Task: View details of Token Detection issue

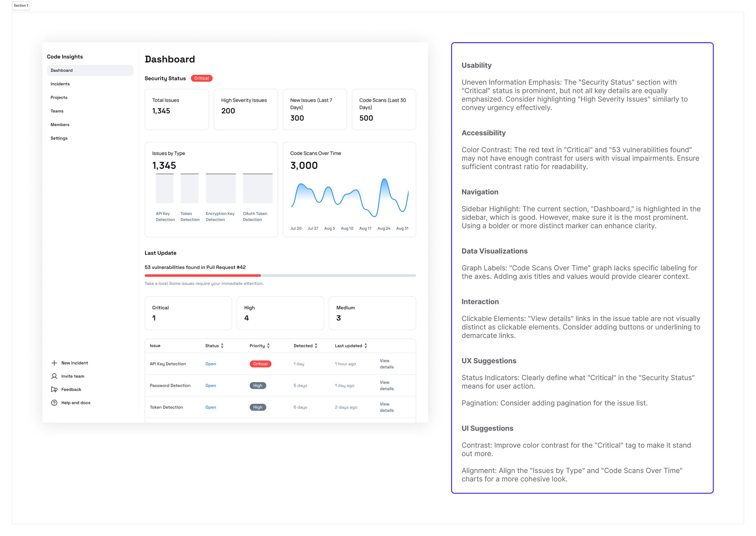Action: [x=386, y=407]
